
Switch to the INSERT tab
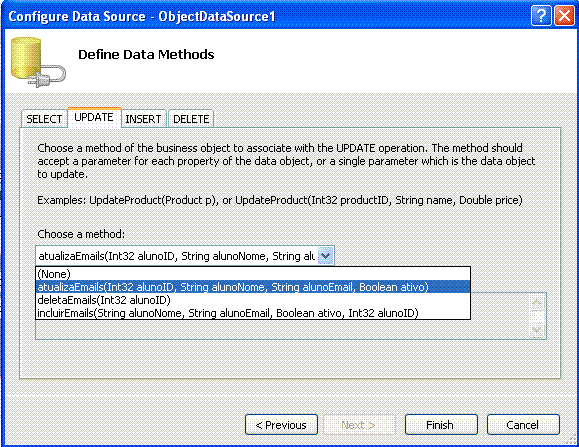[x=143, y=119]
